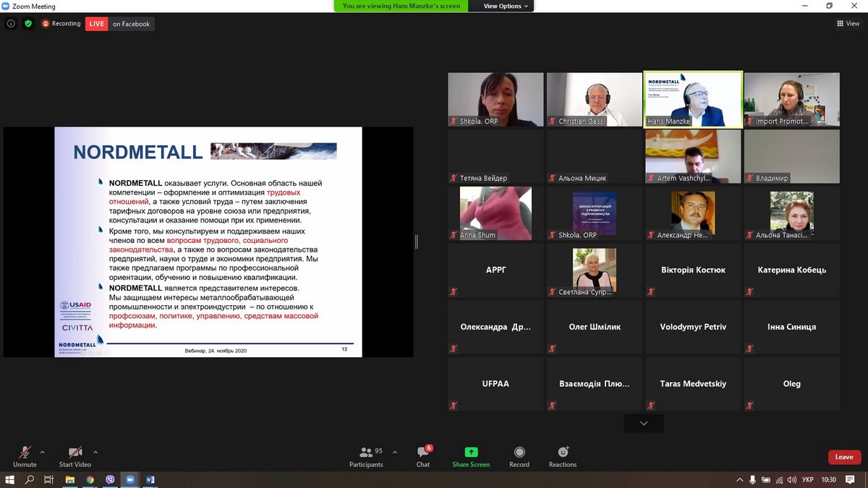Expand the audio options arrow beside Unmute
This screenshot has width=868, height=488.
tap(42, 453)
